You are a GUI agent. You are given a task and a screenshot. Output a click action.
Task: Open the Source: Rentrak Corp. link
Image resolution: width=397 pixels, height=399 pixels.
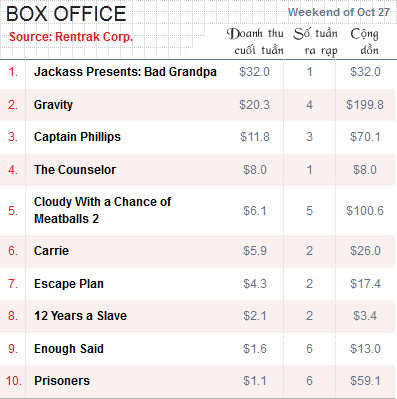point(71,37)
